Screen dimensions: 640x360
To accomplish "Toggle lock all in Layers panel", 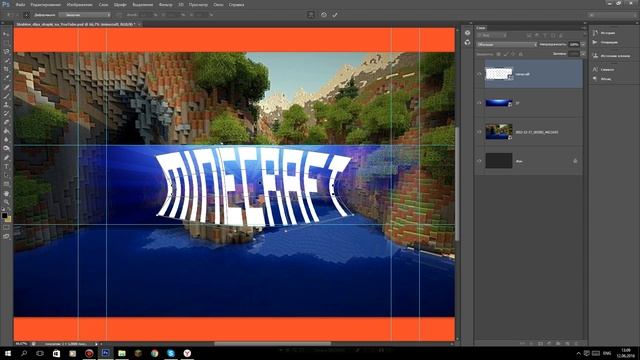I will pyautogui.click(x=521, y=54).
